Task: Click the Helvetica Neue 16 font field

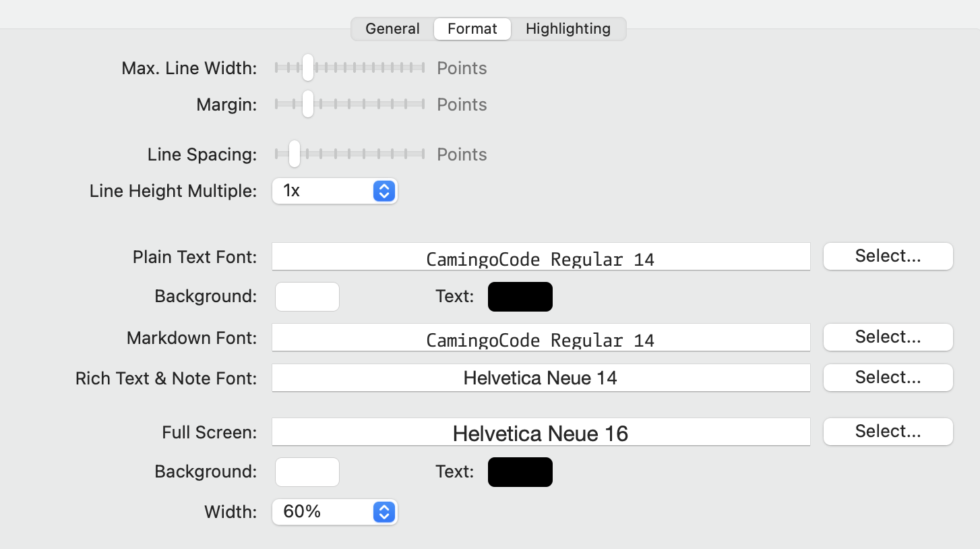Action: pyautogui.click(x=541, y=432)
